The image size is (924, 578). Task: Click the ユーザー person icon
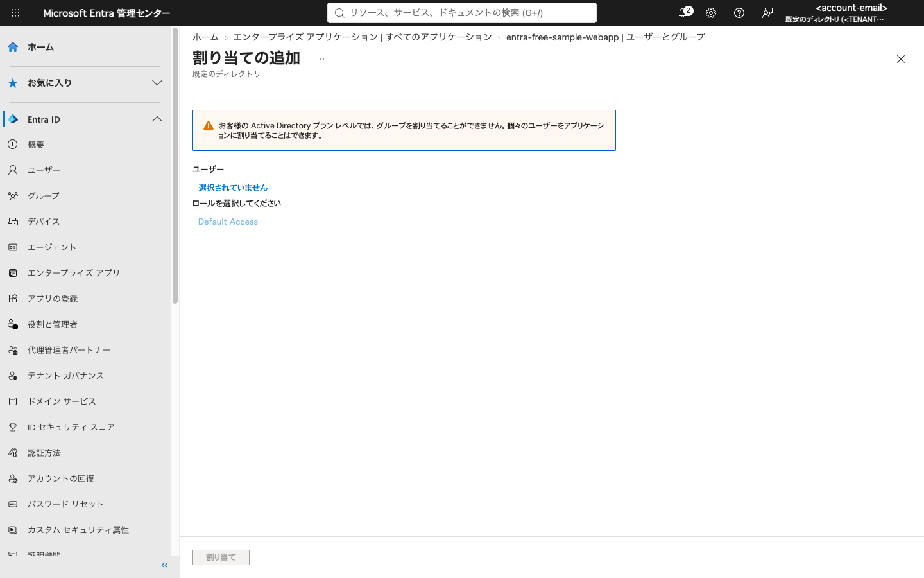point(13,170)
